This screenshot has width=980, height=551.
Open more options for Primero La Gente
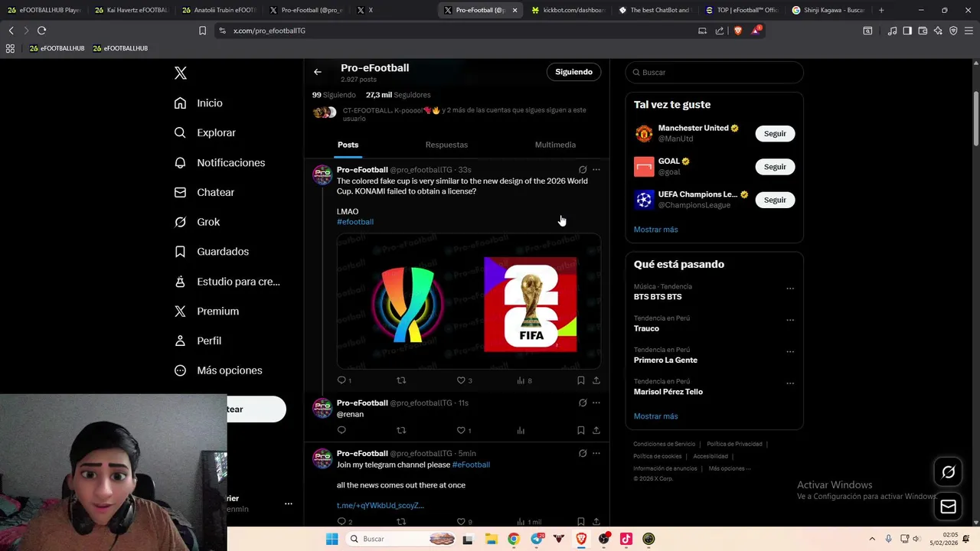[790, 352]
